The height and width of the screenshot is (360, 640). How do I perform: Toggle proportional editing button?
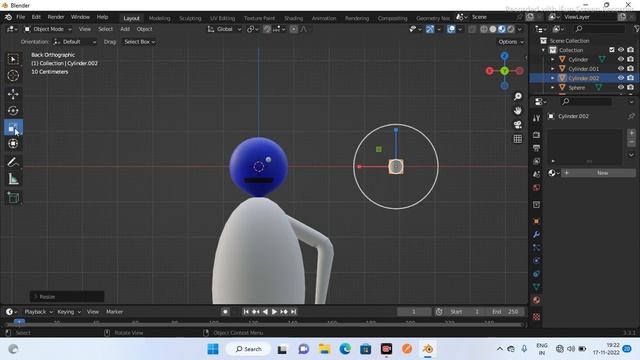(x=293, y=29)
